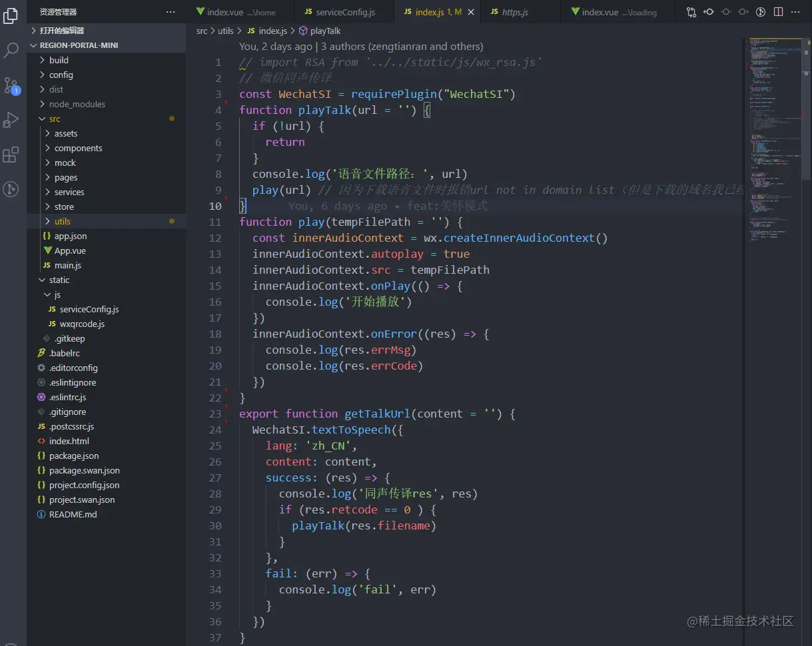The image size is (812, 646).
Task: Click the playTalk symbol icon in breadcrumb
Action: 302,31
